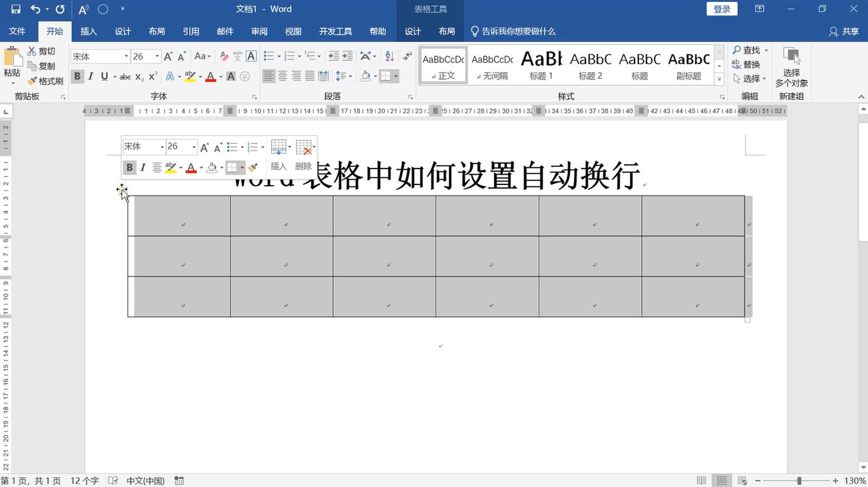This screenshot has width=868, height=487.
Task: Expand ribbon bullet list options arrow
Action: click(x=278, y=57)
